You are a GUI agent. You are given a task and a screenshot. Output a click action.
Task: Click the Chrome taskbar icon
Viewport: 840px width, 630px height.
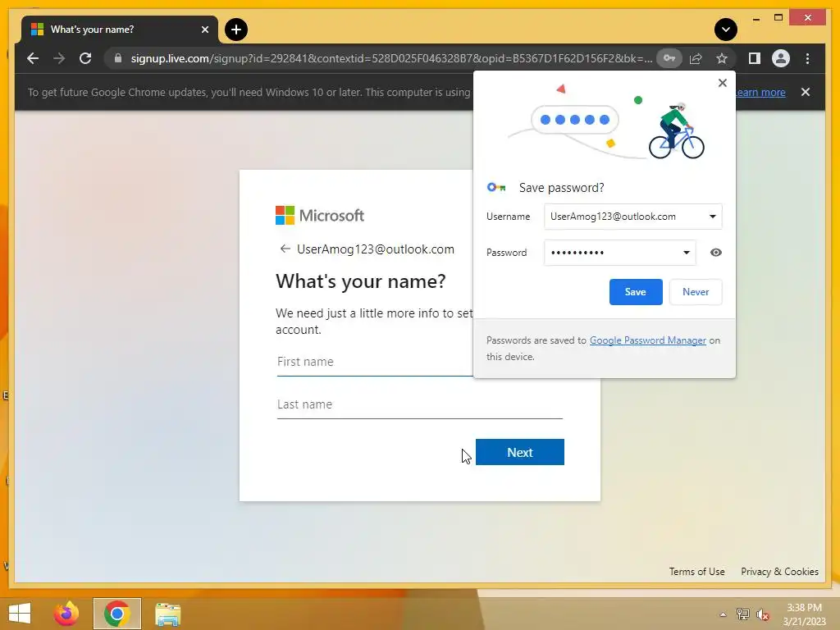point(116,614)
